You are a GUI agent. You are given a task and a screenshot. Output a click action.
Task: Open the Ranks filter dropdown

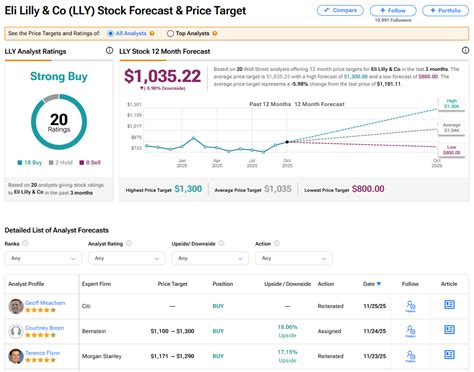(43, 258)
